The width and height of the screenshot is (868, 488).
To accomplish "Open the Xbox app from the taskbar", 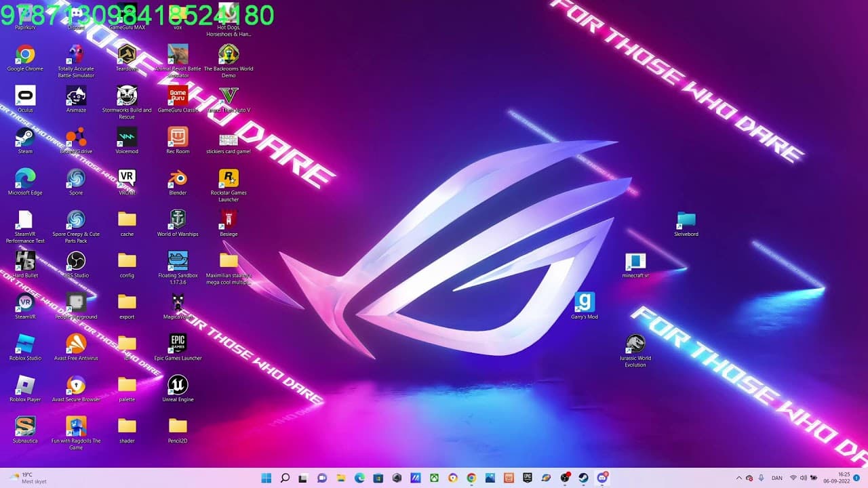I will [x=434, y=478].
